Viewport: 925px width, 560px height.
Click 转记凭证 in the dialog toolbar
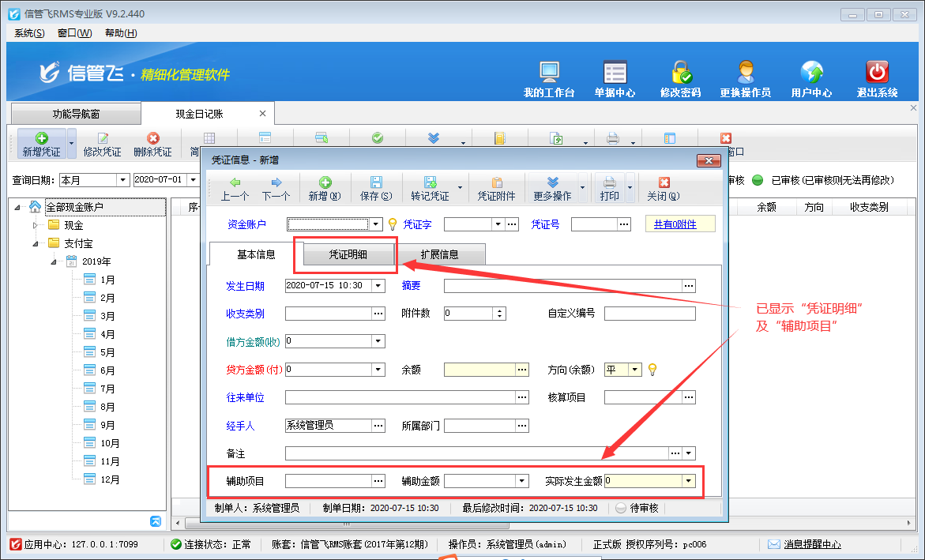[430, 189]
